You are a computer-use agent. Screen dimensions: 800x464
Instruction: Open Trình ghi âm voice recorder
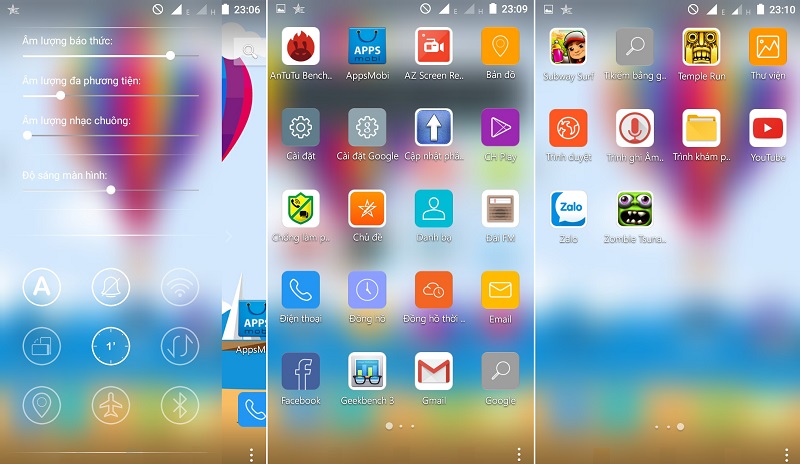tap(635, 128)
